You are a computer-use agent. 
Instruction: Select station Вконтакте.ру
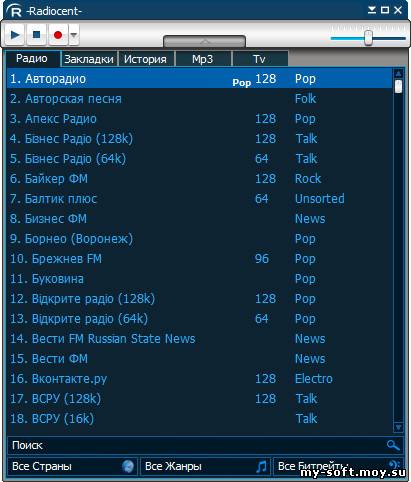click(200, 379)
